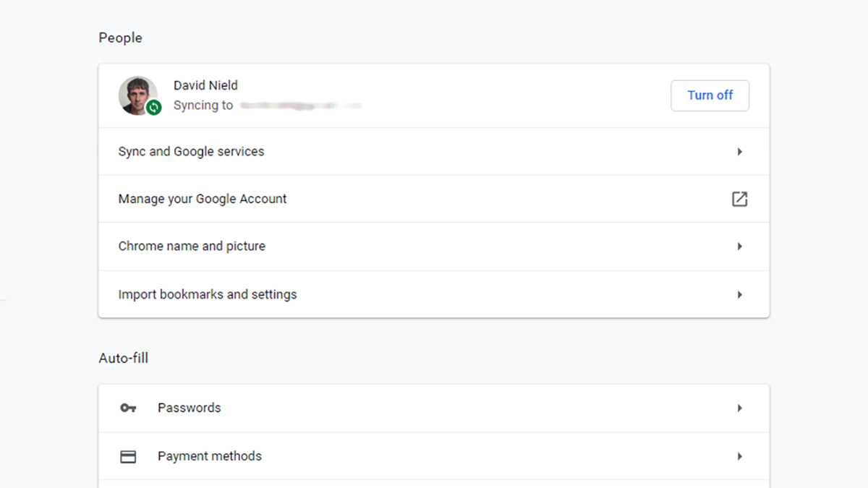Click the key icon beside Passwords
The width and height of the screenshot is (868, 488).
(x=128, y=408)
